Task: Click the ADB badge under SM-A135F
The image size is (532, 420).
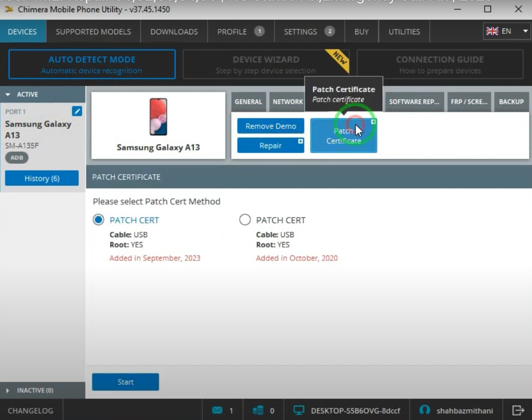Action: [x=16, y=157]
